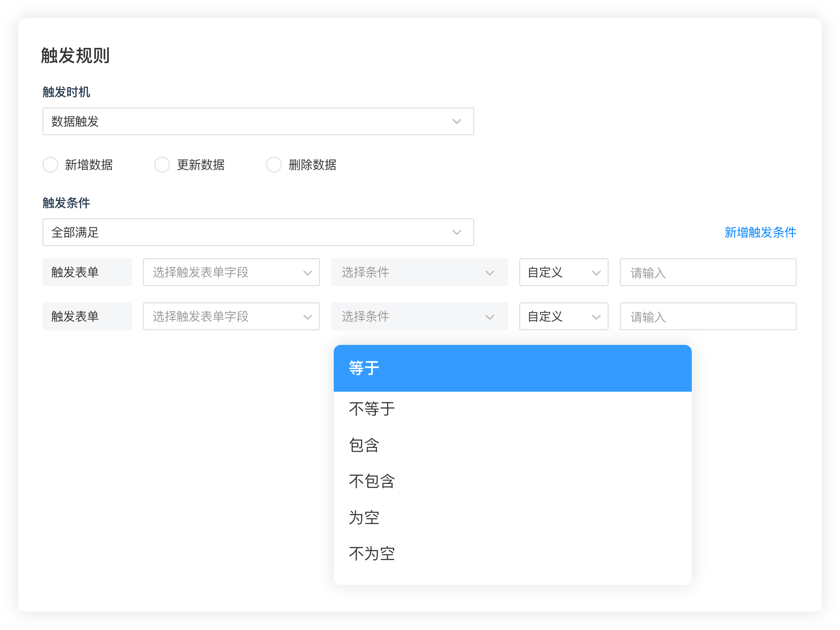Open first row 选择触发表单字段 dropdown
Screen dimensions: 840x630
[x=231, y=272]
